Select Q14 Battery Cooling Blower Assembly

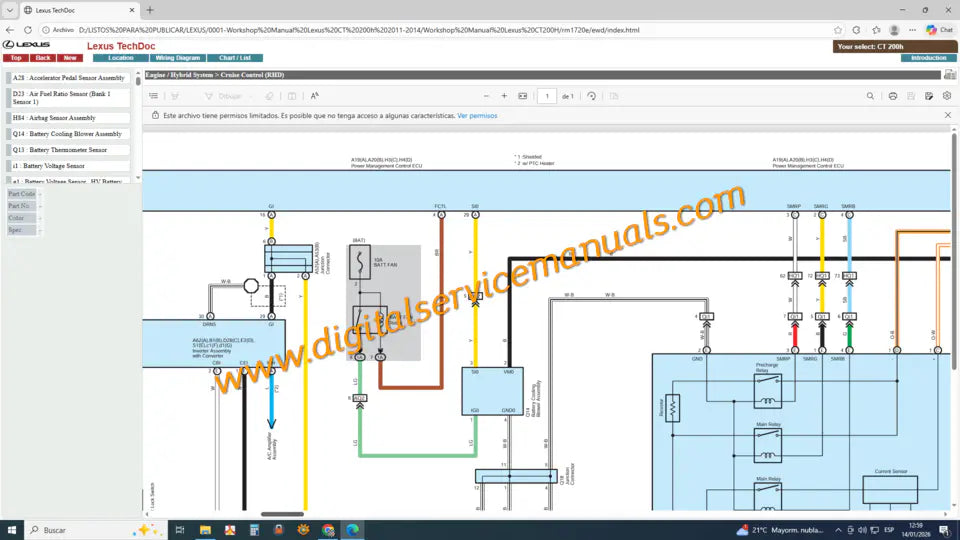pyautogui.click(x=68, y=133)
